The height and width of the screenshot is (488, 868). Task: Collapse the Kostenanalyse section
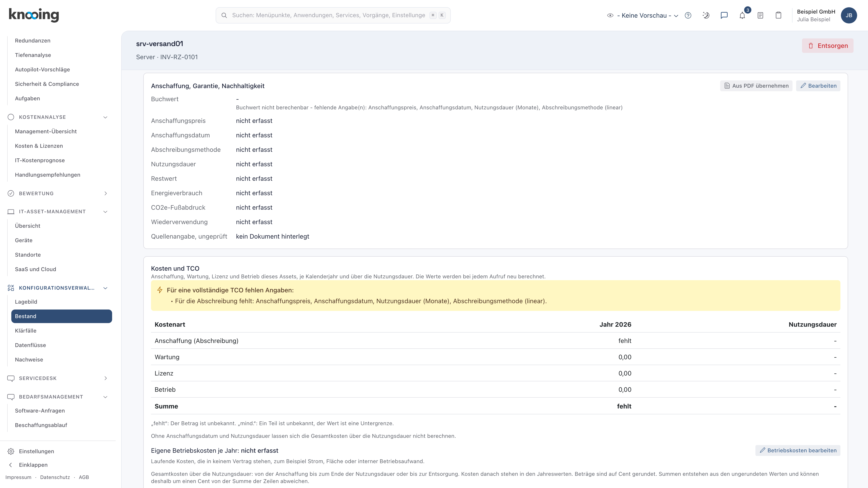106,117
